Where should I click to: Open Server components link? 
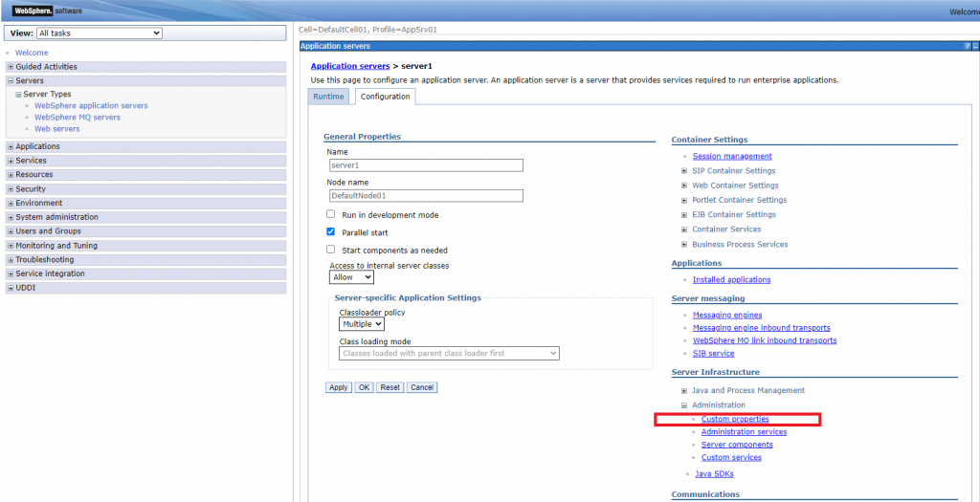737,445
